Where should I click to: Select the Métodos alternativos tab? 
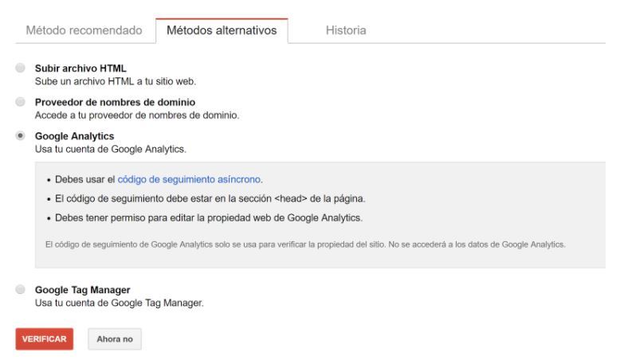point(222,30)
